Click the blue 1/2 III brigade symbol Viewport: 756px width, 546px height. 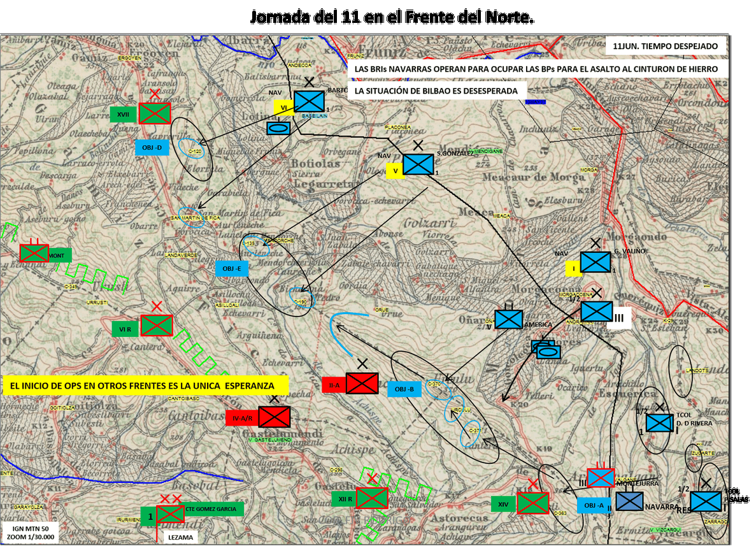pos(596,311)
